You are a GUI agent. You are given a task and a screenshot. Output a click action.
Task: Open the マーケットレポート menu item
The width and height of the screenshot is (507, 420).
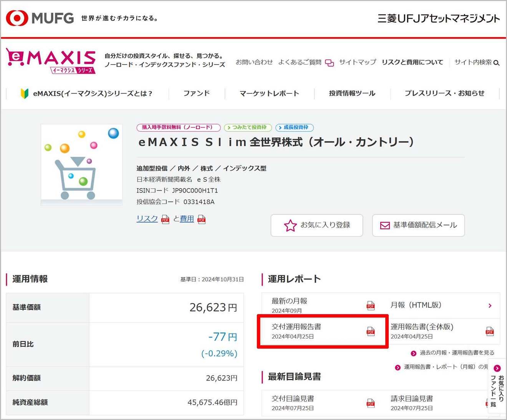point(269,93)
